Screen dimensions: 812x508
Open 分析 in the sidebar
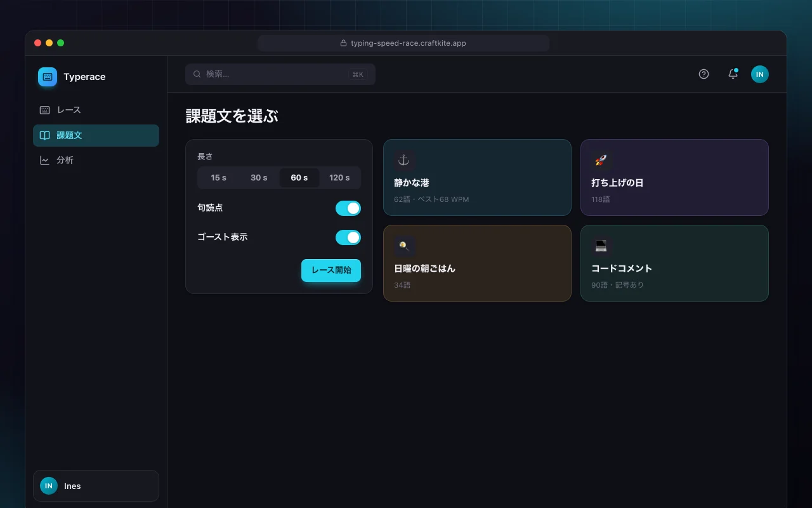click(96, 160)
